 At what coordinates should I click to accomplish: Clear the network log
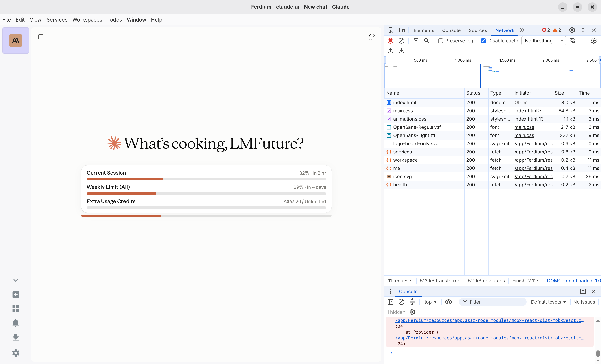[x=401, y=41]
